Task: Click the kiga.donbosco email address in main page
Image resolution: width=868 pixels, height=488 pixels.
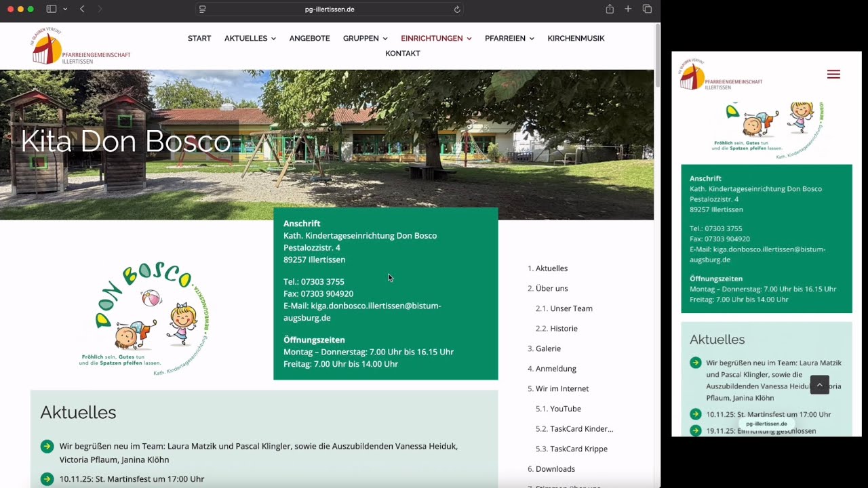Action: [362, 312]
